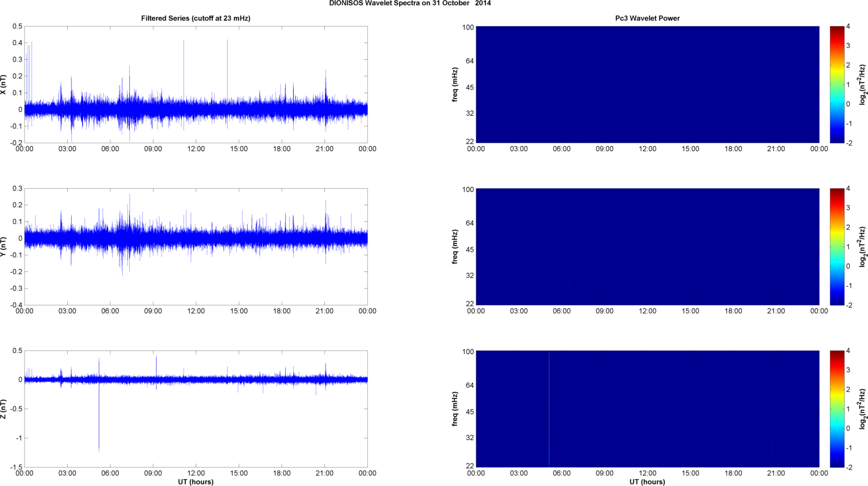Click the '100' frequency tick on top wavelet panel
The width and height of the screenshot is (868, 486).
468,27
